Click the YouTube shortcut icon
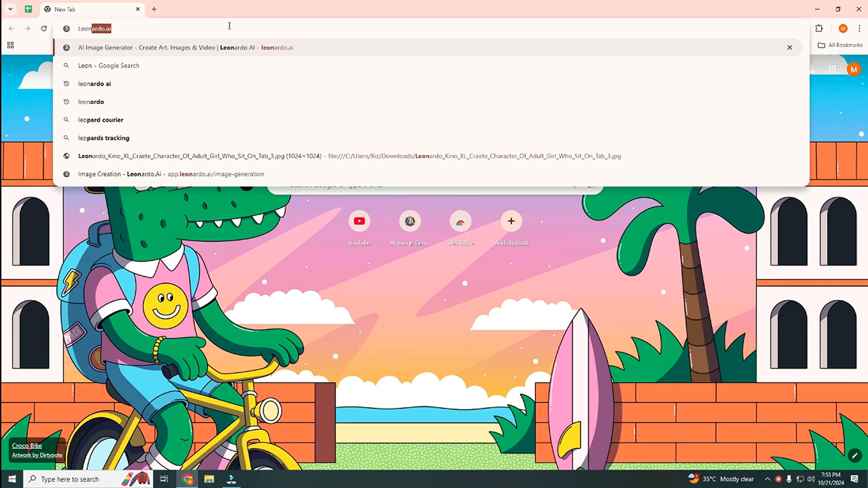 tap(359, 221)
